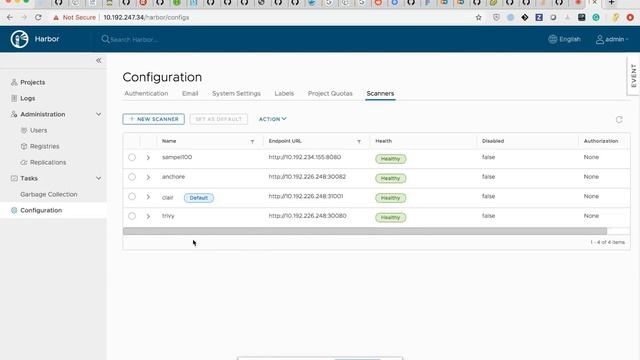Expand the sampel100 scanner row
The image size is (640, 360).
[x=148, y=158]
